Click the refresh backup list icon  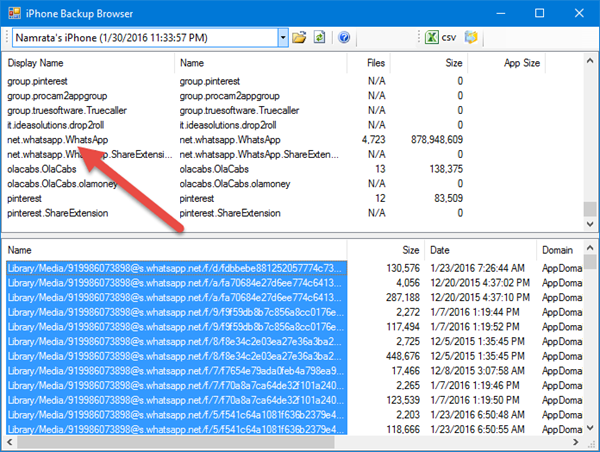click(320, 38)
